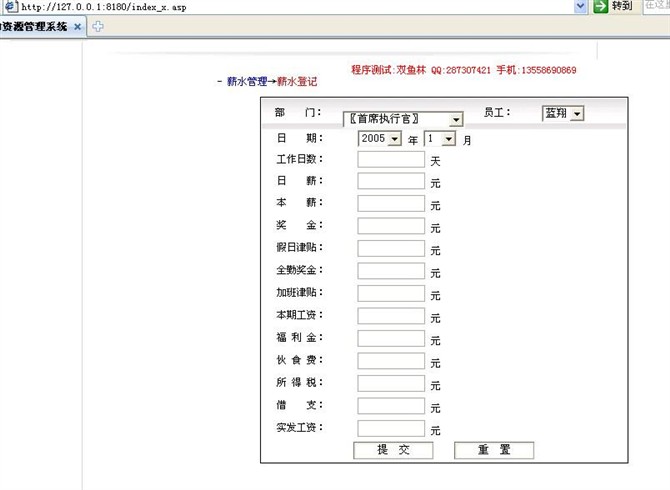Image resolution: width=670 pixels, height=490 pixels.
Task: Click the page icon beside the URL
Action: tap(11, 6)
